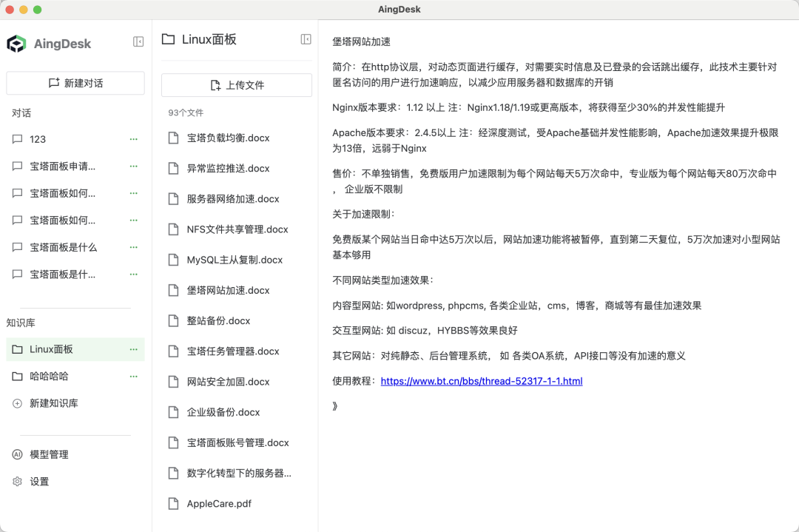This screenshot has width=799, height=532.
Task: Open more options for 宝塔面板是什么 conversation
Action: tap(133, 247)
